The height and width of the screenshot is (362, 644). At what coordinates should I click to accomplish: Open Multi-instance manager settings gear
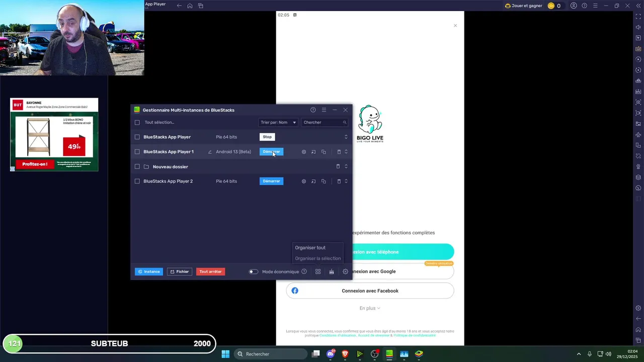coord(345,271)
